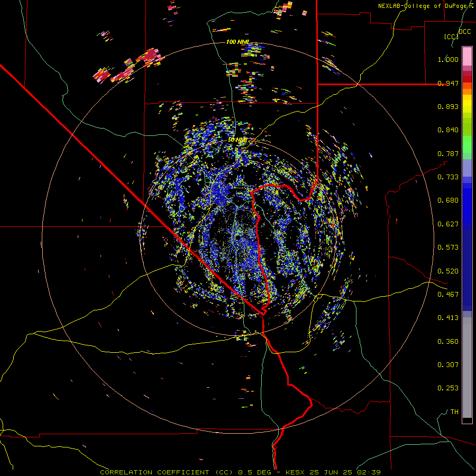Select the 0.947 scale value
The height and width of the screenshot is (476, 476).
[448, 83]
